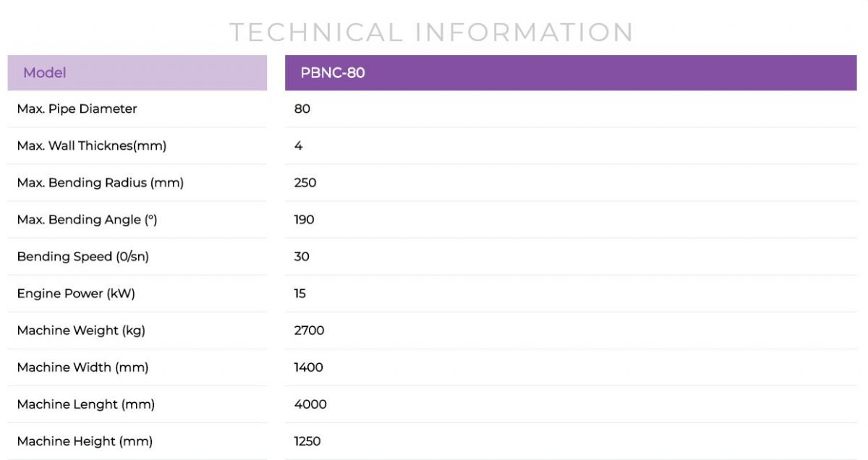Viewport: 868px width, 460px height.
Task: Click the Bending Speed (0/sn) label
Action: tap(83, 257)
